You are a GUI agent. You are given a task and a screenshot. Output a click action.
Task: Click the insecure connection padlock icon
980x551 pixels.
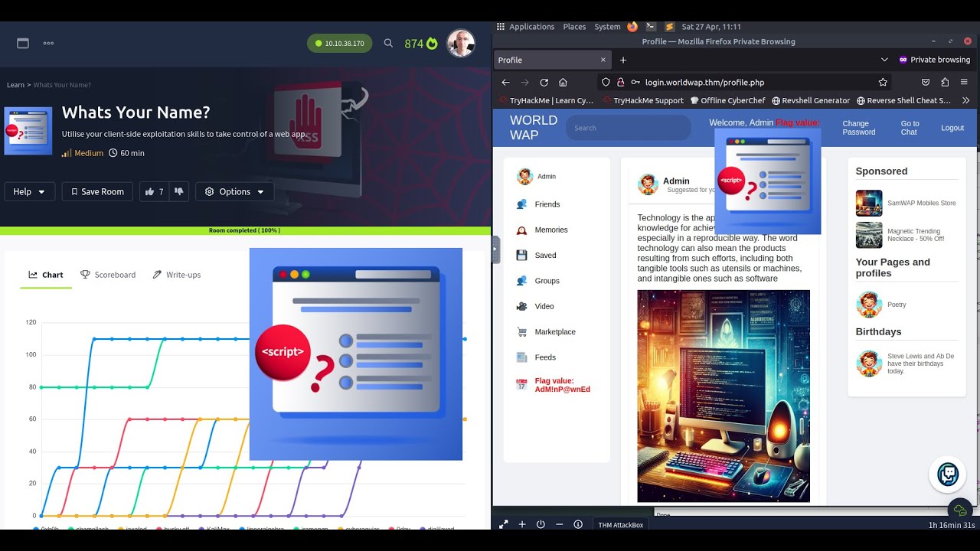[x=620, y=82]
